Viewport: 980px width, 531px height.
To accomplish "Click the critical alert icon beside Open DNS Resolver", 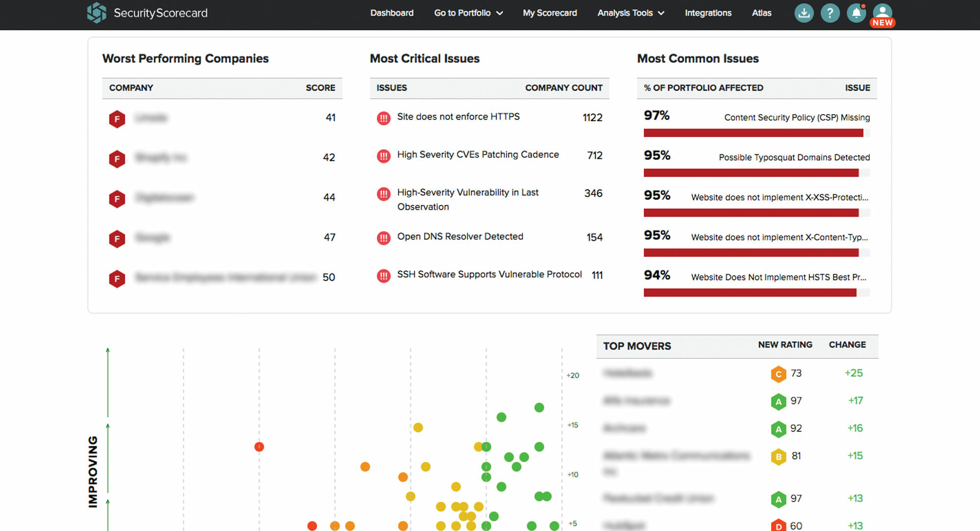I will click(383, 238).
